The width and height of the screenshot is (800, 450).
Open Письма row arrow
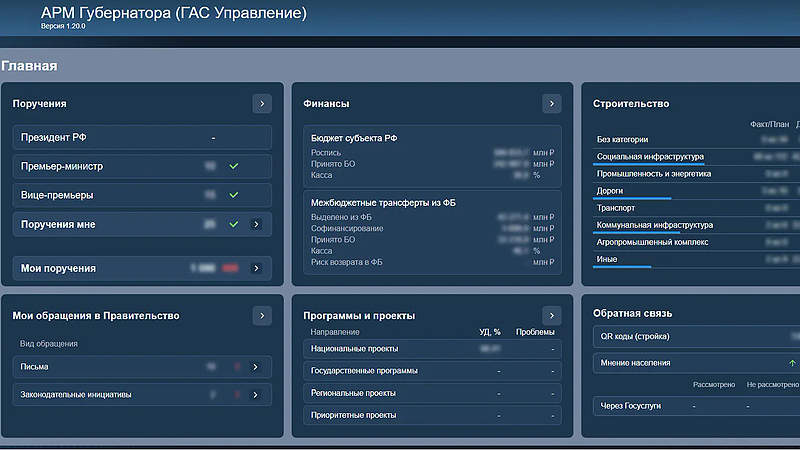[256, 367]
